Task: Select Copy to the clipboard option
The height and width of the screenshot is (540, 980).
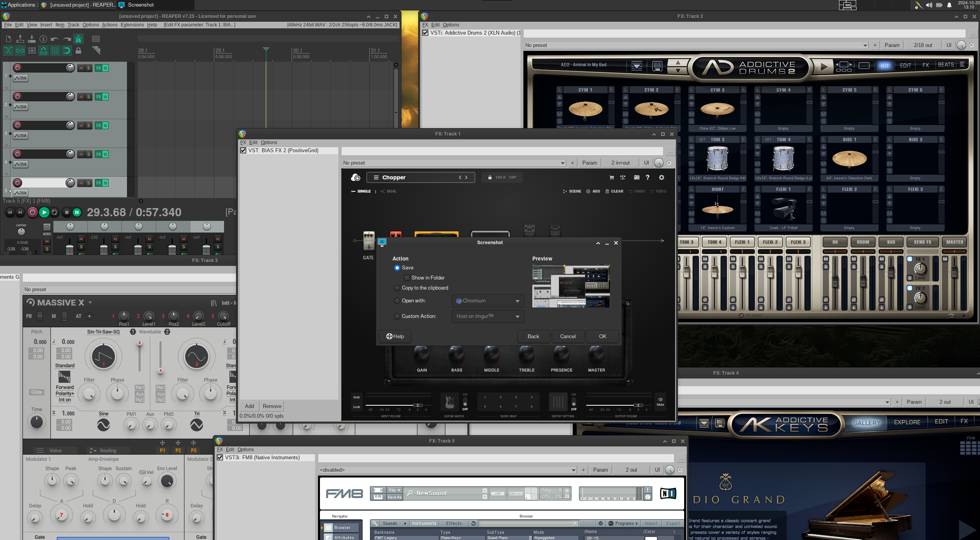Action: click(x=397, y=288)
